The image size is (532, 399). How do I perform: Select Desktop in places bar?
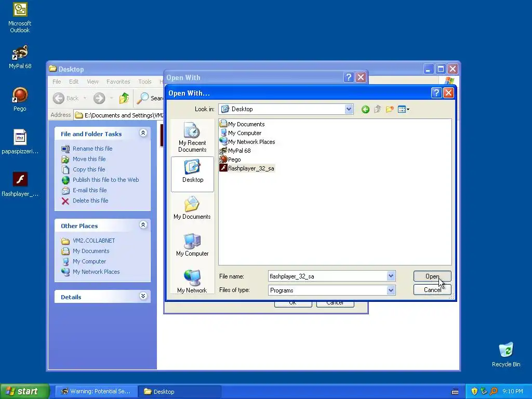(192, 174)
